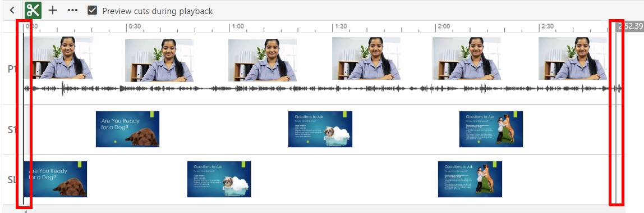This screenshot has width=644, height=213.
Task: Go back using the left chevron
Action: point(12,10)
